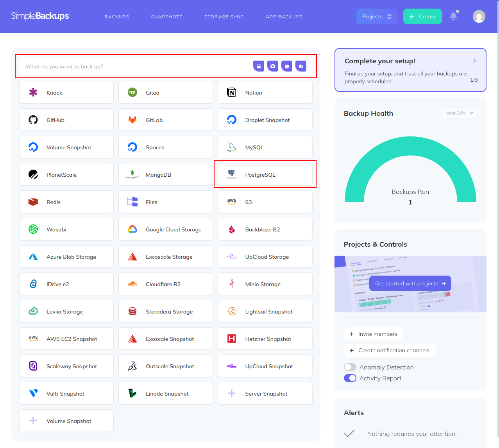Open the Storage Sync menu
Image resolution: width=499 pixels, height=448 pixels.
[224, 17]
